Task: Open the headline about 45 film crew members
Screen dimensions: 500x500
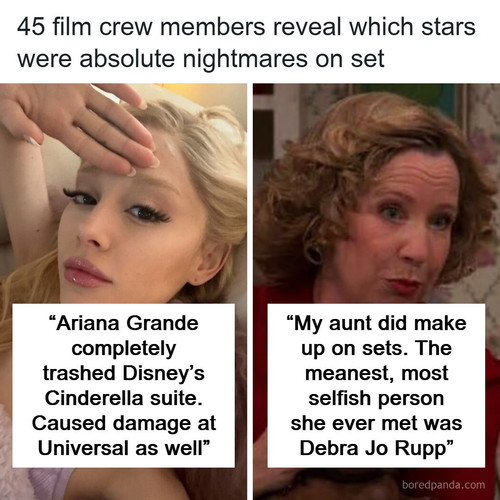Action: (246, 43)
